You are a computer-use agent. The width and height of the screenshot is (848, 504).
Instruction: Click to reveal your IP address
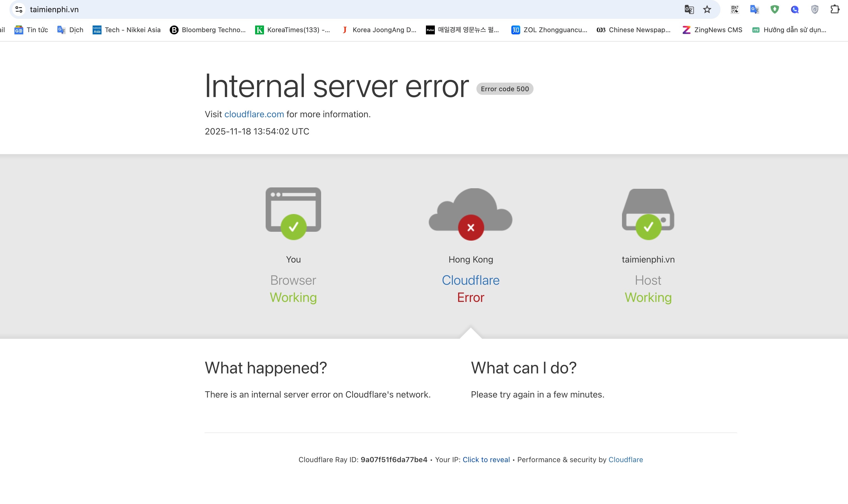click(486, 460)
